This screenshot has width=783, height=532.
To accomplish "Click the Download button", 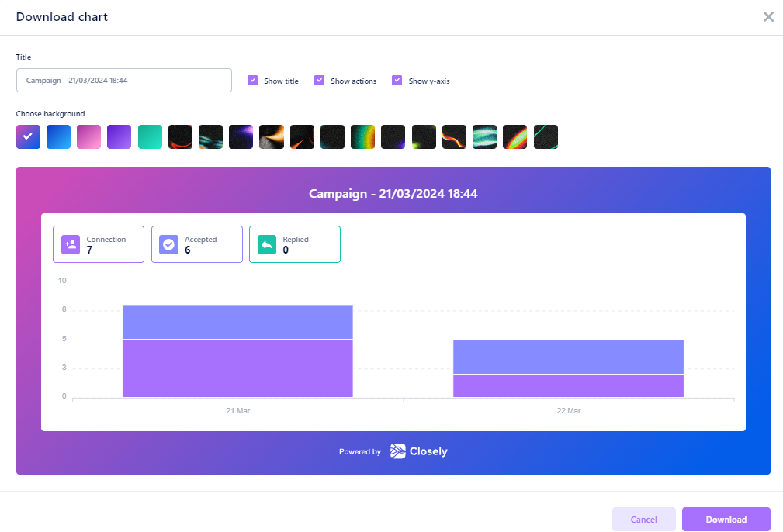I will coord(726,520).
